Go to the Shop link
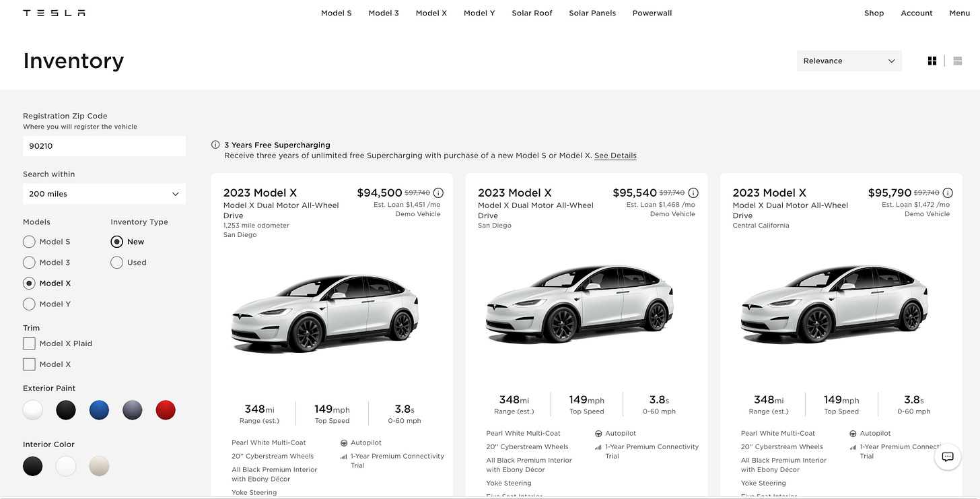 tap(874, 13)
